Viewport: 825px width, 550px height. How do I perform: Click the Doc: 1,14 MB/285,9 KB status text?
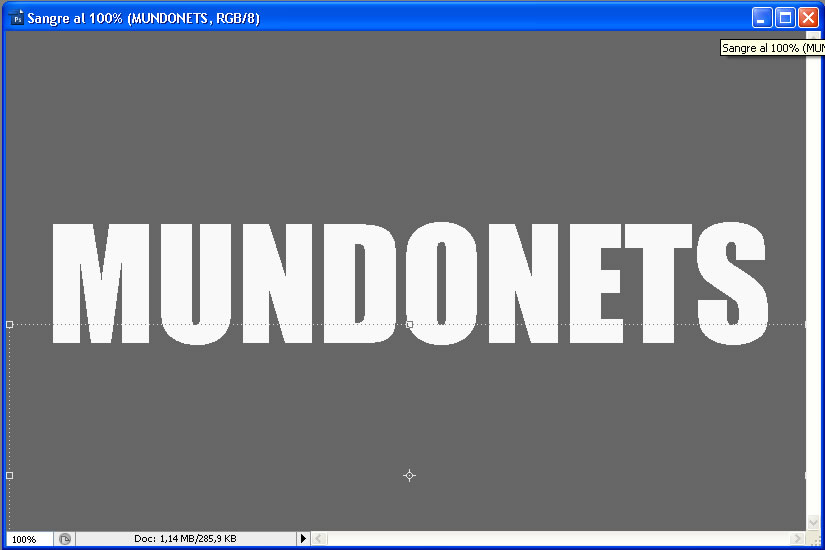point(185,538)
